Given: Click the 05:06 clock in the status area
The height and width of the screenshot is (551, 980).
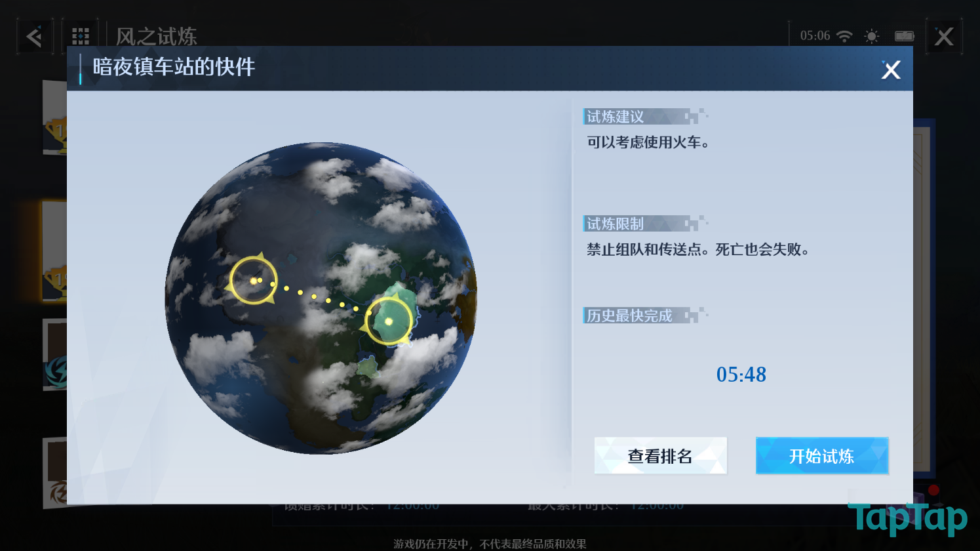Looking at the screenshot, I should 815,36.
